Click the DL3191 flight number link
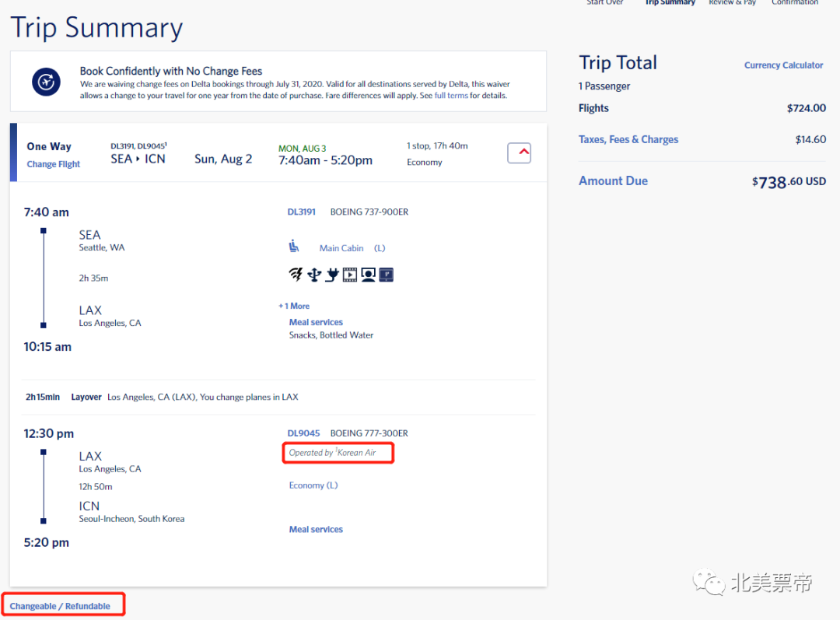The height and width of the screenshot is (620, 840). pos(301,212)
